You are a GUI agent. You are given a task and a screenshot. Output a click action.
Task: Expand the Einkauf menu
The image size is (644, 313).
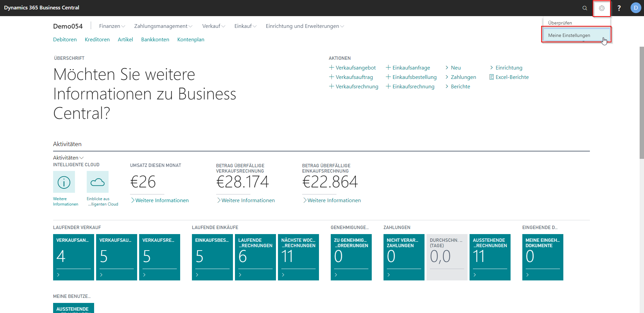[245, 26]
